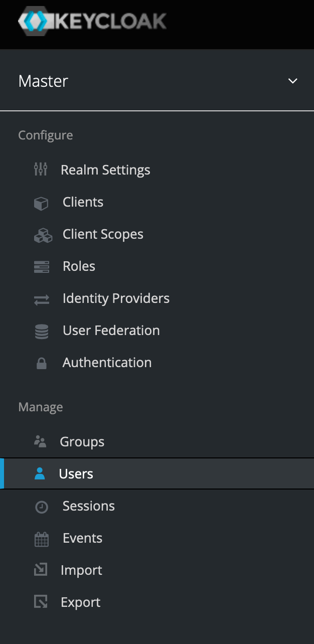This screenshot has height=644, width=314.
Task: Select the highlighted Users menu item
Action: [76, 474]
